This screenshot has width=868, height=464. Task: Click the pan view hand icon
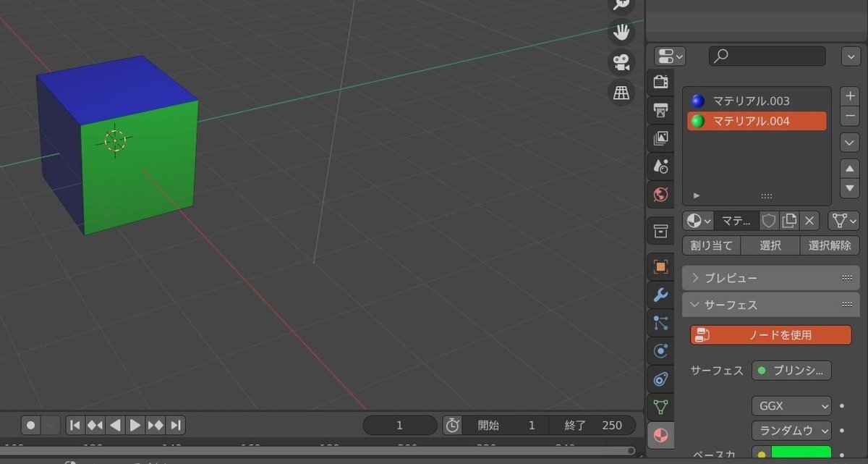pos(621,31)
